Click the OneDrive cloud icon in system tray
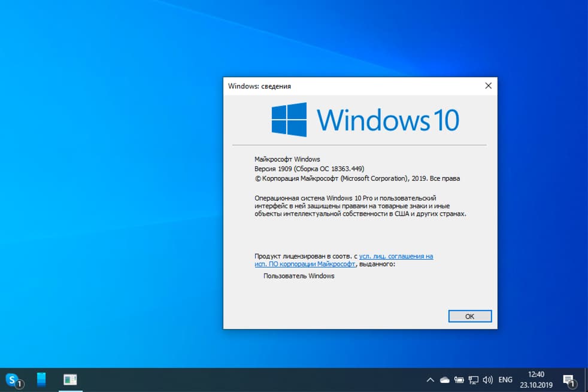Image resolution: width=588 pixels, height=392 pixels. click(x=444, y=379)
